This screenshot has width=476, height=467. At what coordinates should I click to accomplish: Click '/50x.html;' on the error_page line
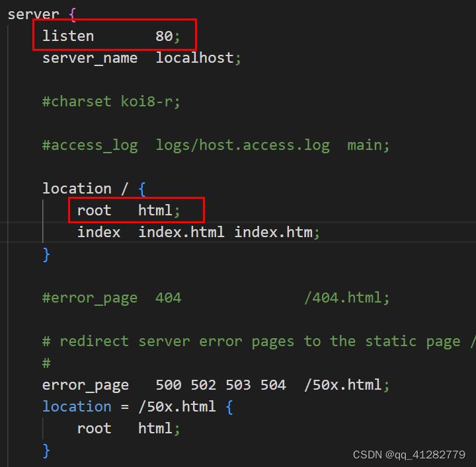(346, 385)
